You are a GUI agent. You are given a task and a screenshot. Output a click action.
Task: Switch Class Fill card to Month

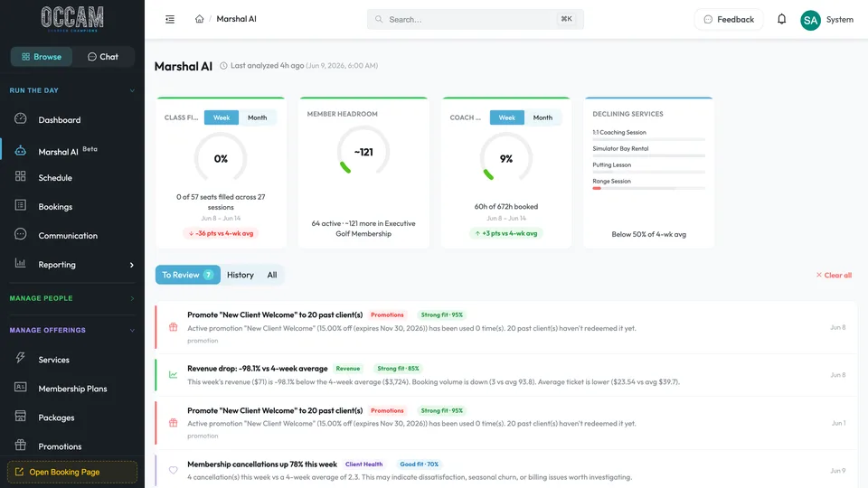[258, 117]
